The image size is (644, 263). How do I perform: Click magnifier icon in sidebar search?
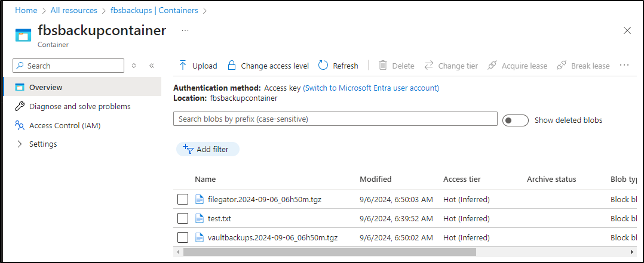tap(20, 66)
